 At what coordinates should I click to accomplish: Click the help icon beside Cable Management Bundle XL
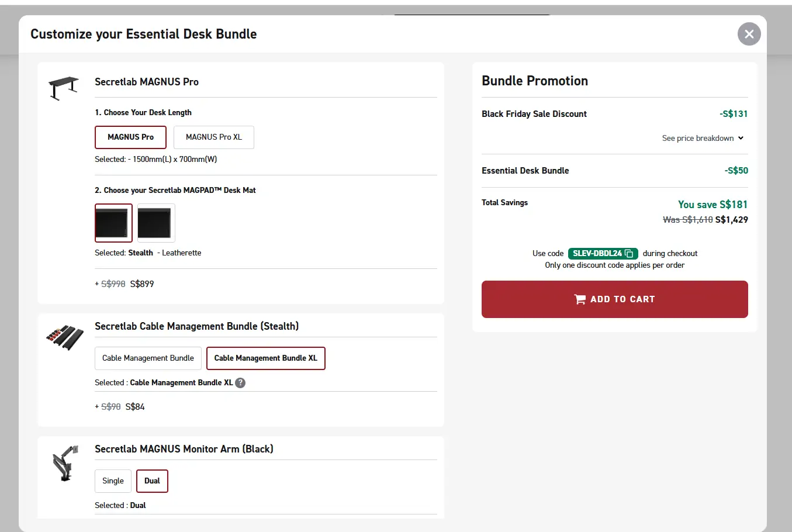pos(240,383)
